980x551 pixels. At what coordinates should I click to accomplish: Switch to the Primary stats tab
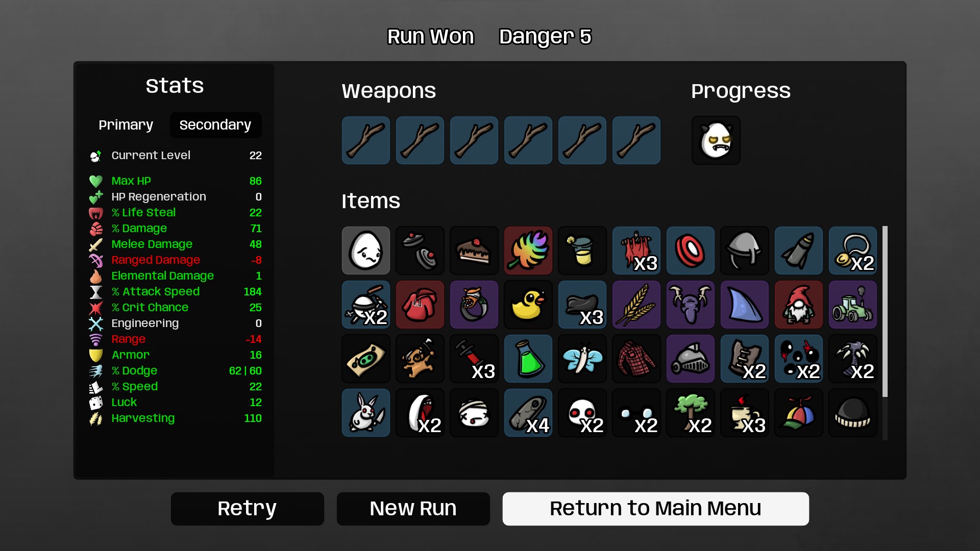(126, 125)
